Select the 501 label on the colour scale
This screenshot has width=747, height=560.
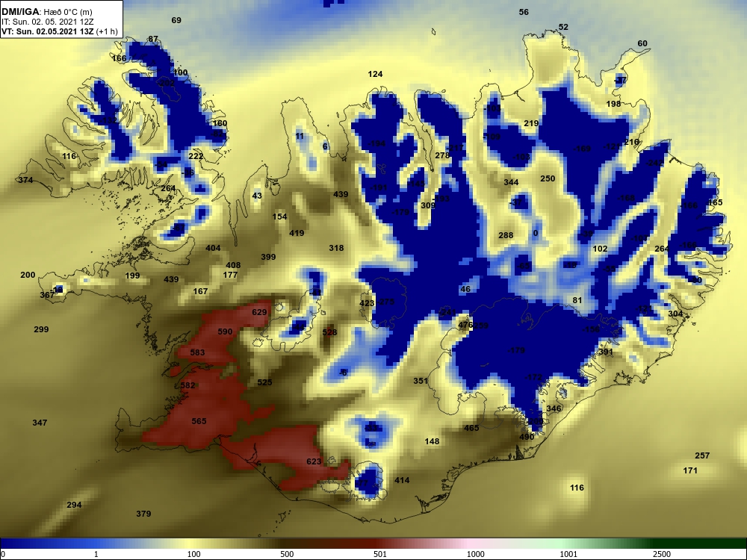tap(380, 554)
